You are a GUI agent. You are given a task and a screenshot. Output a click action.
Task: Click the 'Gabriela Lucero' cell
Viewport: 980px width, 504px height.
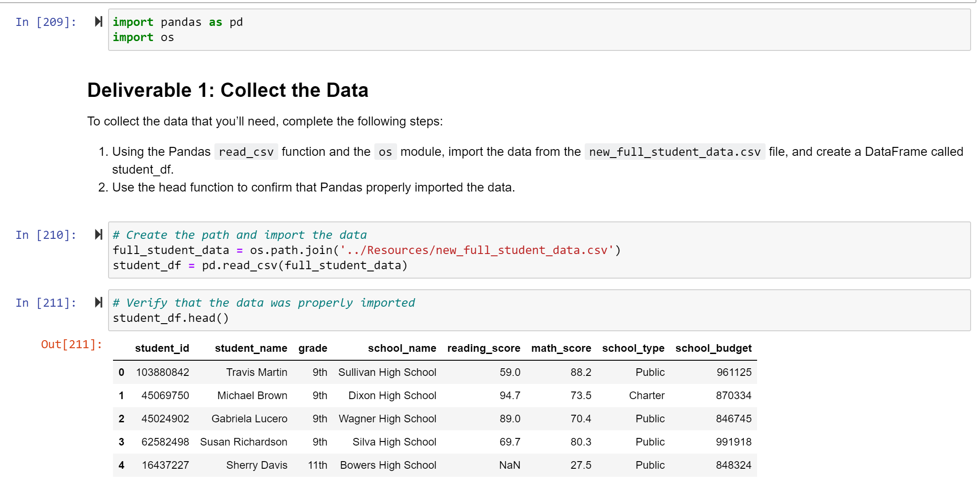(249, 419)
